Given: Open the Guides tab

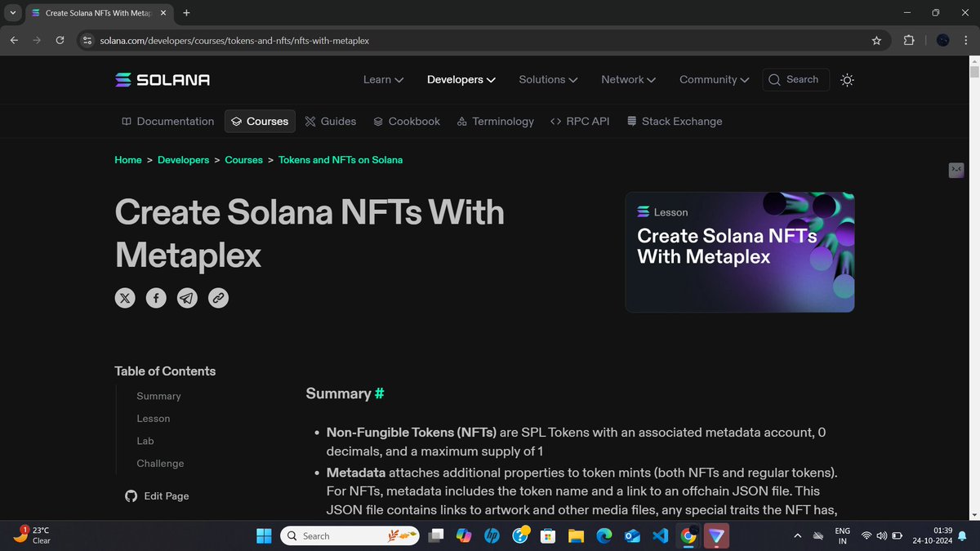Looking at the screenshot, I should click(x=330, y=121).
